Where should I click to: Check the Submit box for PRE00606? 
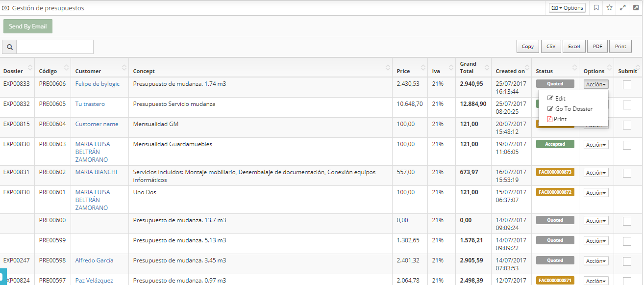tap(627, 85)
